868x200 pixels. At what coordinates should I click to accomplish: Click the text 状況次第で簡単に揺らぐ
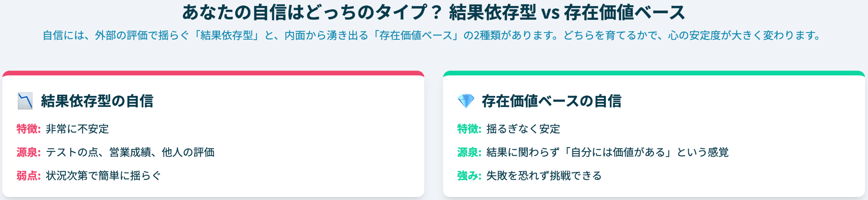tap(103, 175)
